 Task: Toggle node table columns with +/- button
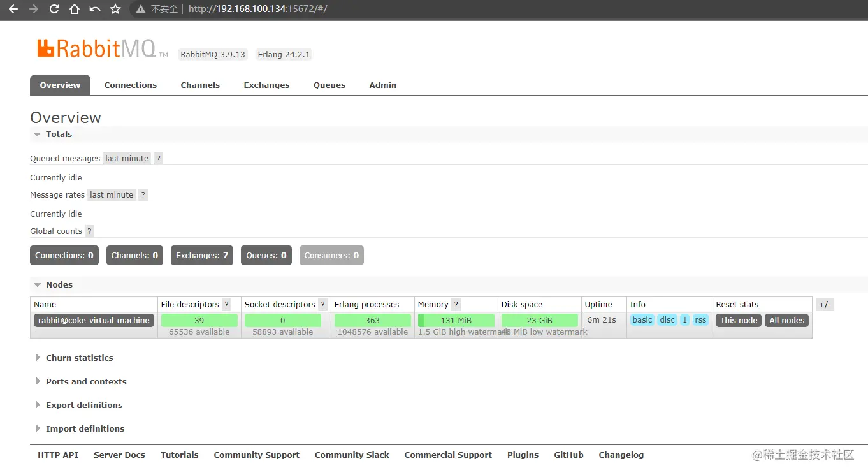pyautogui.click(x=825, y=305)
